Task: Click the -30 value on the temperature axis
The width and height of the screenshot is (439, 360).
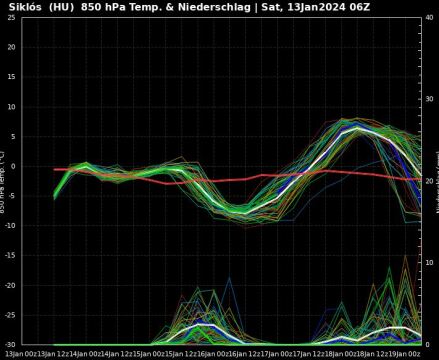Action: (10, 345)
